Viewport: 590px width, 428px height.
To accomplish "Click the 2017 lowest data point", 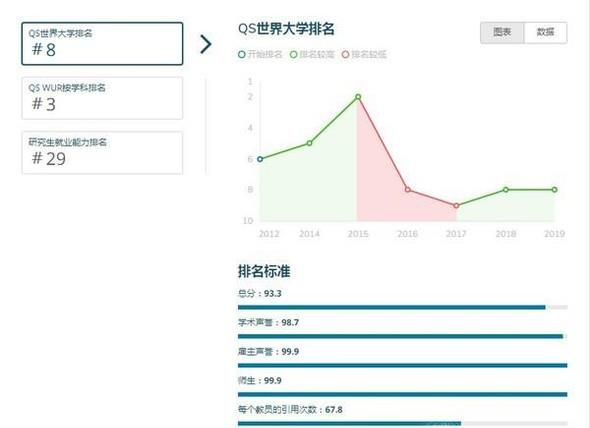I will coord(456,206).
